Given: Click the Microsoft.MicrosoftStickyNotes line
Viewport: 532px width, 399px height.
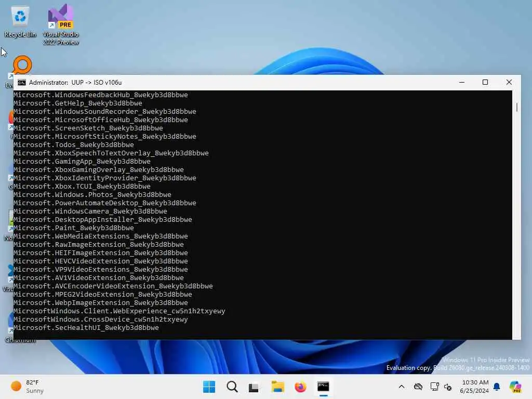Looking at the screenshot, I should [105, 137].
